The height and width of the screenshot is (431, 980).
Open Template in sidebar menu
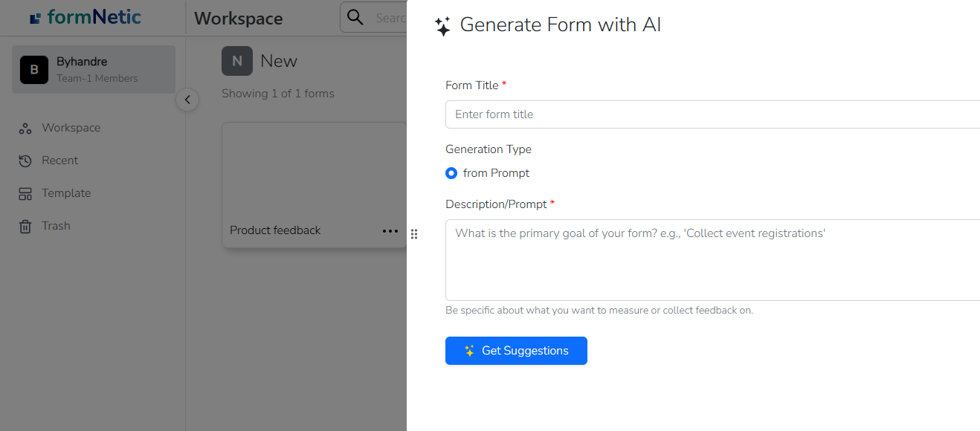[66, 193]
